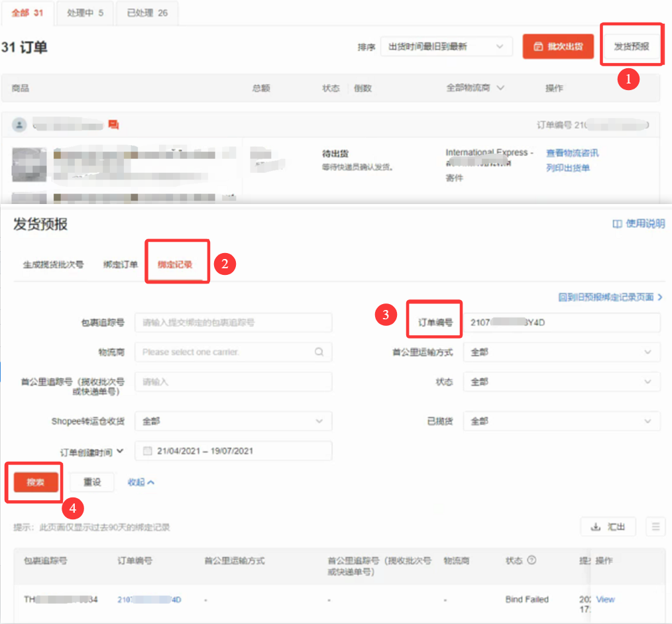The height and width of the screenshot is (624, 672).
Task: Click the View link in results row
Action: tap(605, 599)
